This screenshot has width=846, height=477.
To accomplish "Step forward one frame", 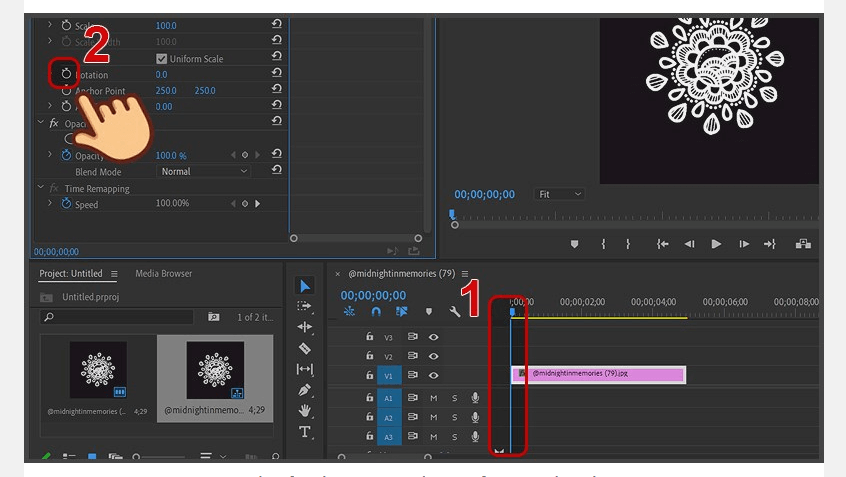I will pyautogui.click(x=744, y=244).
